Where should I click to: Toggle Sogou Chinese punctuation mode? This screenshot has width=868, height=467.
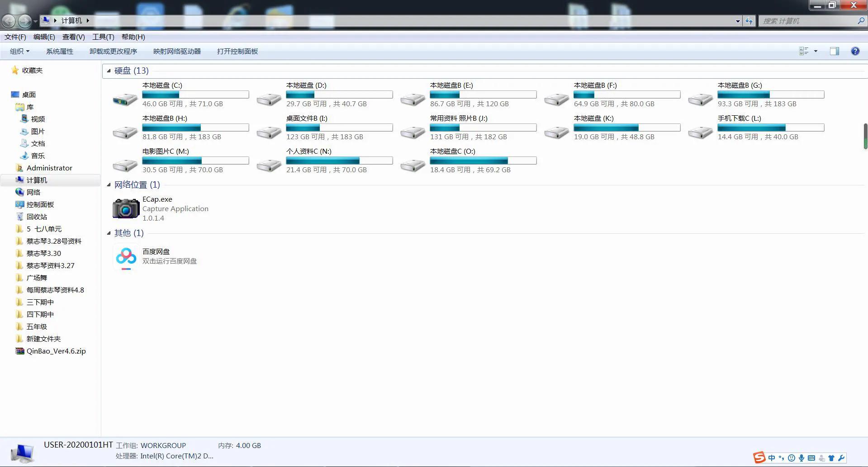tap(782, 458)
